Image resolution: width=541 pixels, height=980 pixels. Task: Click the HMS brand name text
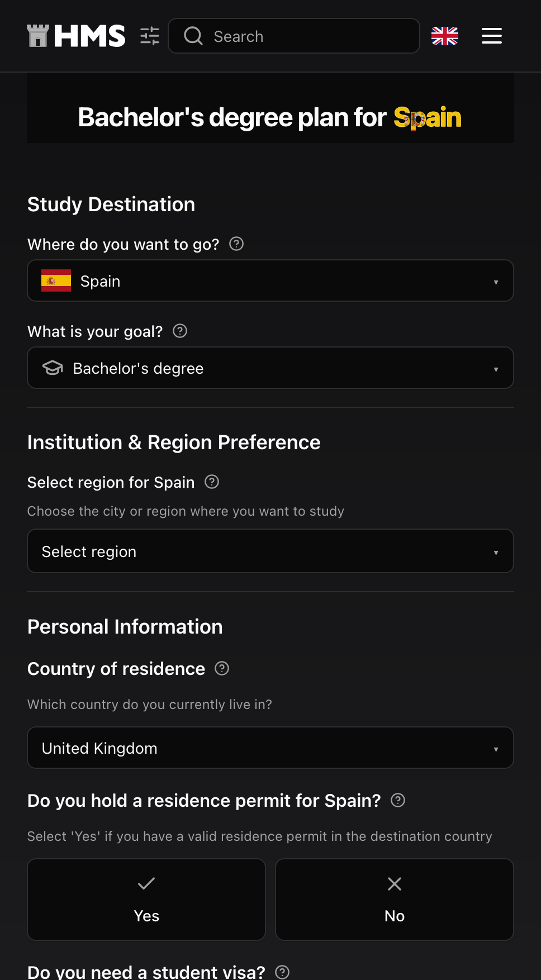(x=89, y=36)
